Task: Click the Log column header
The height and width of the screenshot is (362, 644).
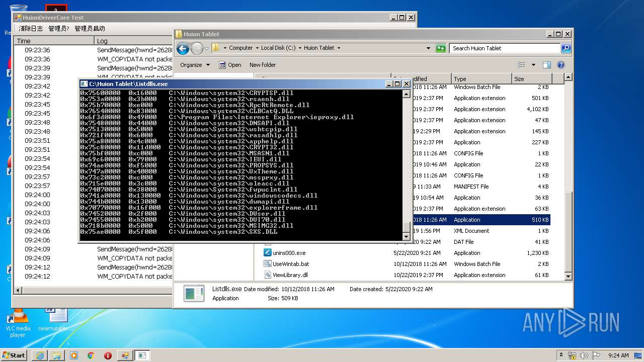Action: coord(133,41)
